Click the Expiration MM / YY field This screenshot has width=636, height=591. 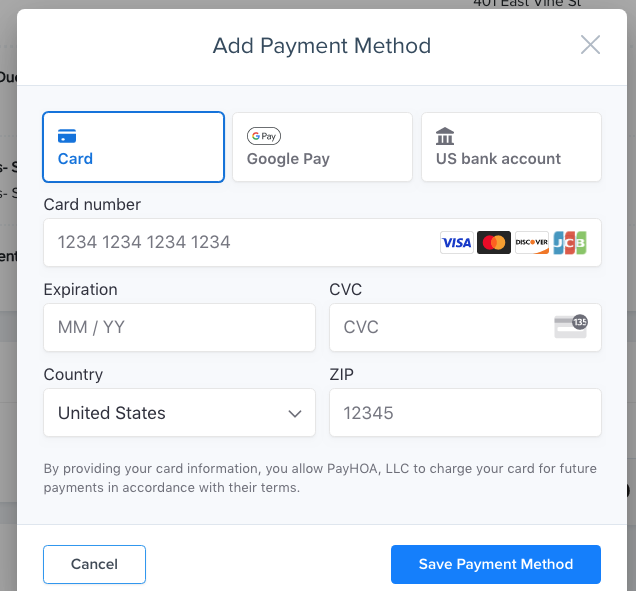[179, 327]
